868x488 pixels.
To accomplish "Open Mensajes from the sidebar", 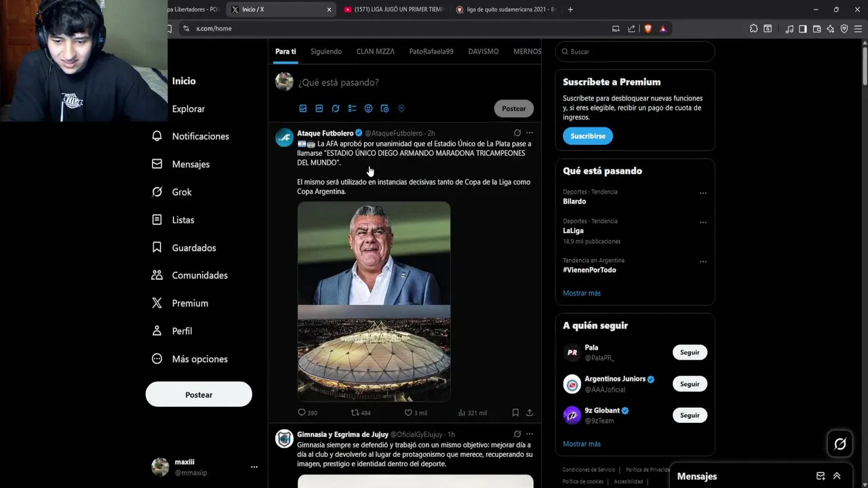I will tap(181, 164).
